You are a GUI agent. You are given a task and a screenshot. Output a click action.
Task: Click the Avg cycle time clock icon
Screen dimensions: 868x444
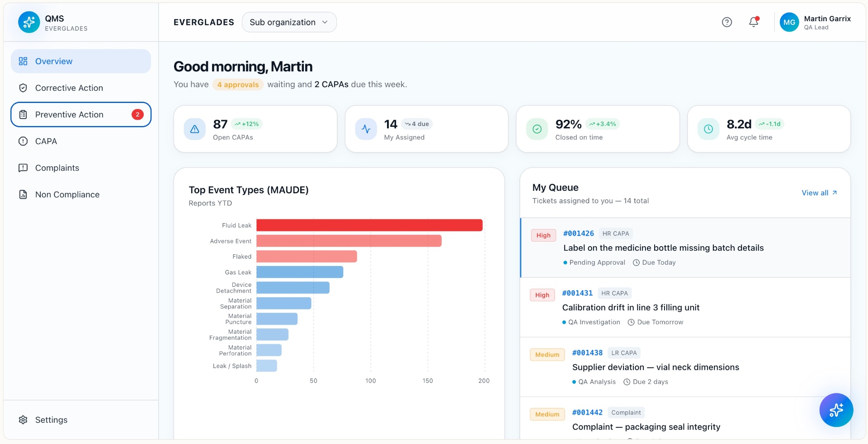pyautogui.click(x=708, y=129)
